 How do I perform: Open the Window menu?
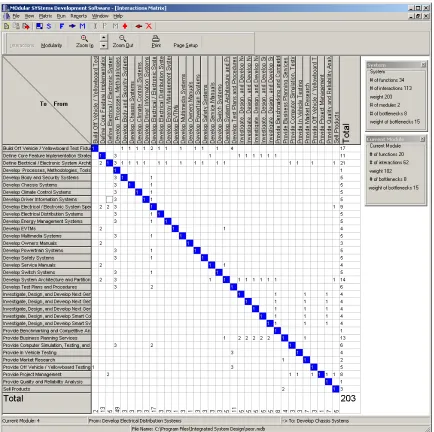click(x=100, y=16)
